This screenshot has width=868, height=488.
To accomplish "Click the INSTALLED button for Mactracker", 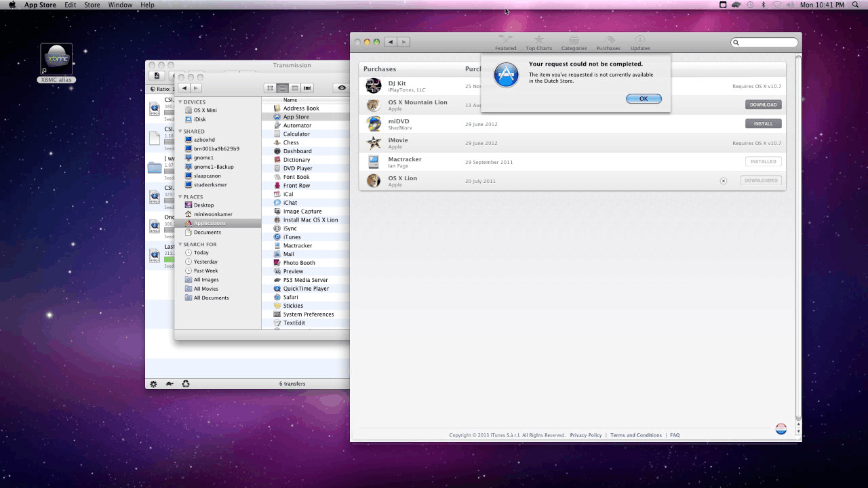I will tap(764, 161).
